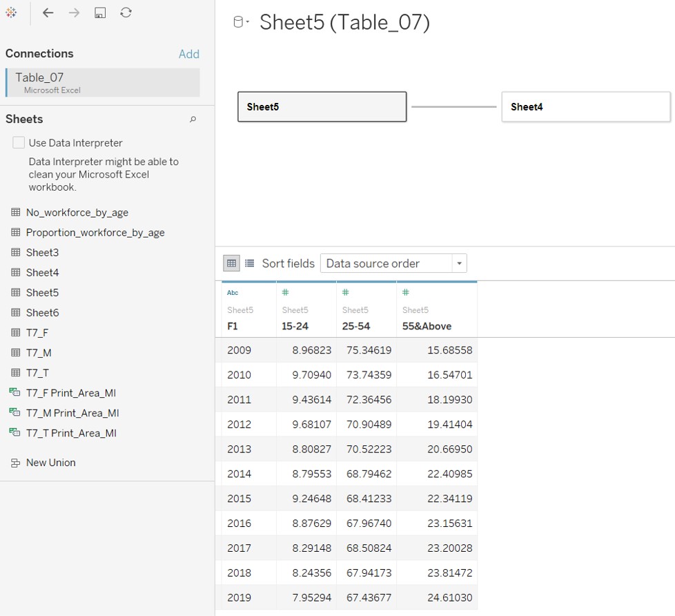The image size is (675, 616).
Task: Click the Save icon in the toolbar
Action: pyautogui.click(x=100, y=12)
